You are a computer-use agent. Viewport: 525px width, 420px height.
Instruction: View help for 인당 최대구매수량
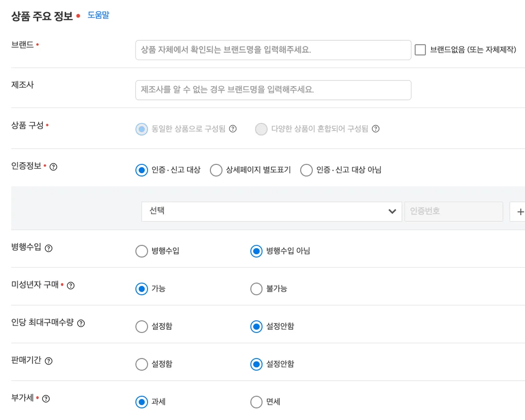[81, 323]
